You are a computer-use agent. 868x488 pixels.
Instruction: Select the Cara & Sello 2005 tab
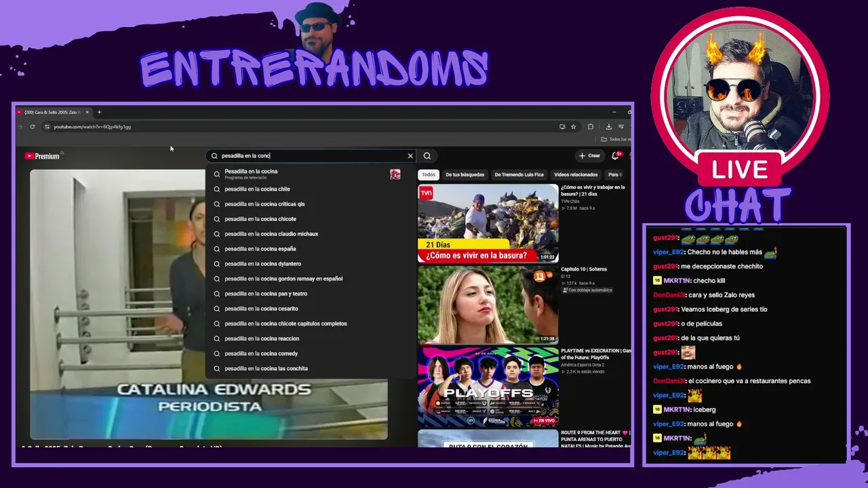[53, 112]
